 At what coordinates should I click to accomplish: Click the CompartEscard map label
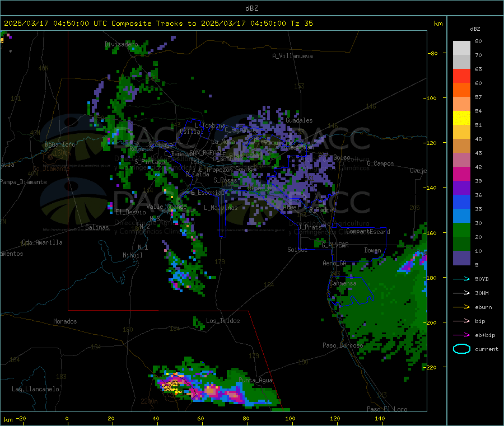[368, 232]
